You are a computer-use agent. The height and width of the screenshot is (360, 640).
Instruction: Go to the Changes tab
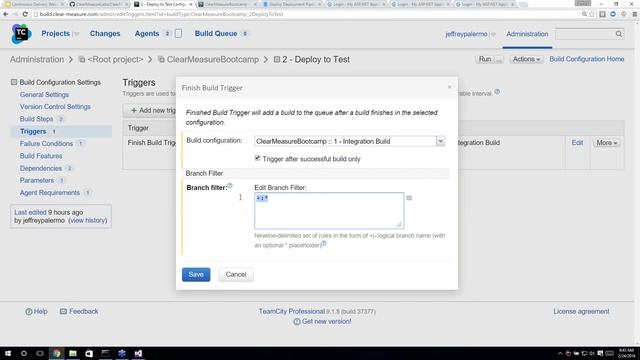(x=105, y=33)
